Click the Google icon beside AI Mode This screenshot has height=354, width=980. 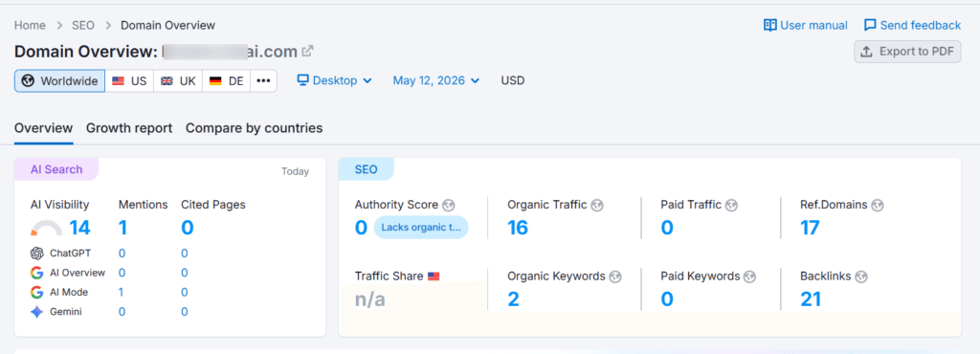pyautogui.click(x=37, y=292)
